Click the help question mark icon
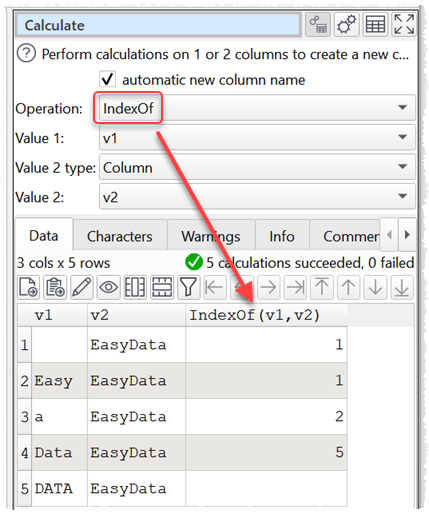Image resolution: width=429 pixels, height=514 pixels. [x=26, y=53]
